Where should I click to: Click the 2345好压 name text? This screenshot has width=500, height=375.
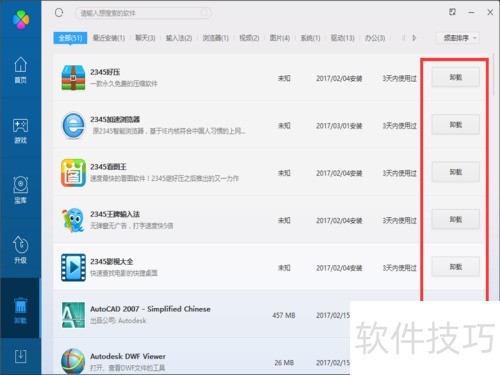105,72
